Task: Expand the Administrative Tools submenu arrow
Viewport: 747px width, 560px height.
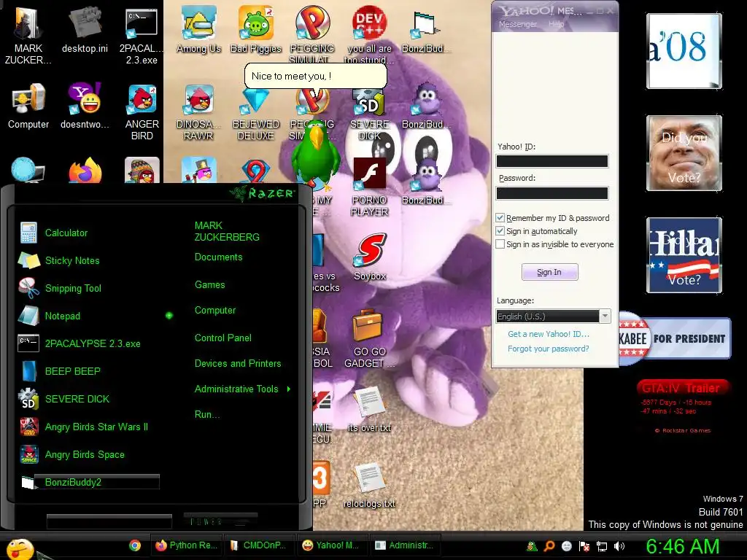Action: pos(289,389)
